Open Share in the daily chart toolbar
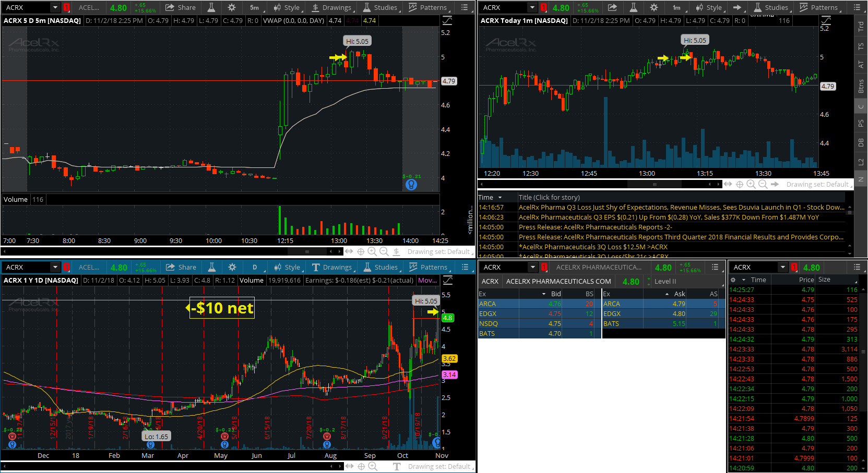 click(181, 267)
